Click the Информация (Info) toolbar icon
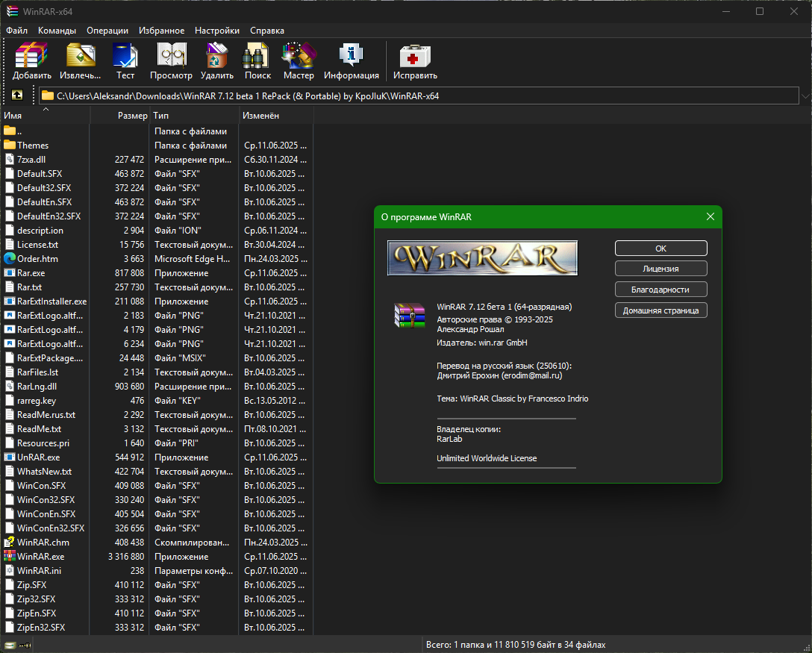Viewport: 812px width, 653px height. tap(352, 61)
